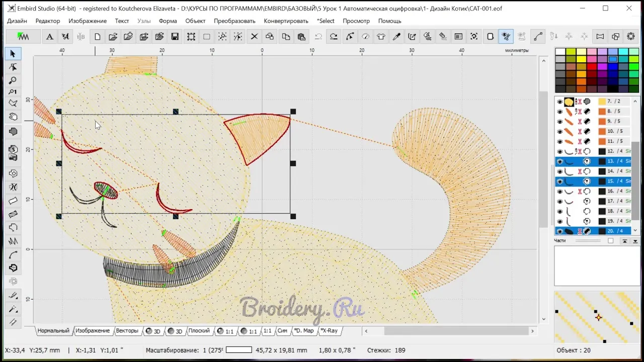
Task: Click the text A tool icon
Action: pyautogui.click(x=49, y=36)
